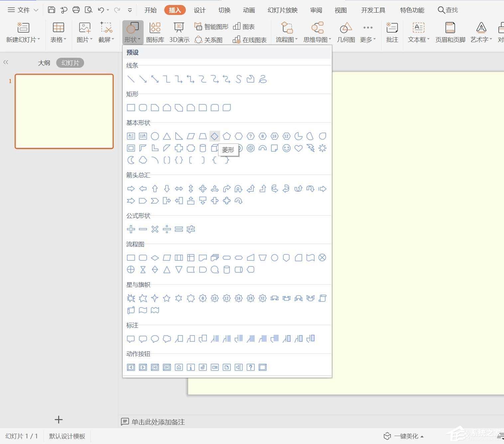This screenshot has width=504, height=444.
Task: Choose the up-down arrow shape
Action: click(191, 189)
